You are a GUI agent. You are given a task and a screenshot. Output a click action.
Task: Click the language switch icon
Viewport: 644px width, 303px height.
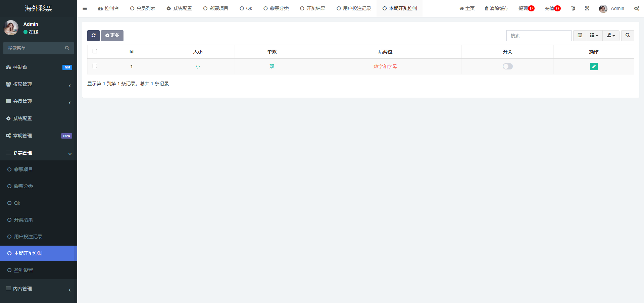[x=573, y=8]
